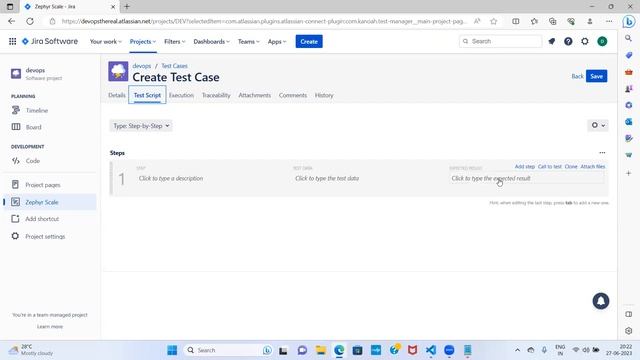Open Visual Studio Code from the taskbar
Image resolution: width=640 pixels, height=360 pixels.
coord(431,350)
